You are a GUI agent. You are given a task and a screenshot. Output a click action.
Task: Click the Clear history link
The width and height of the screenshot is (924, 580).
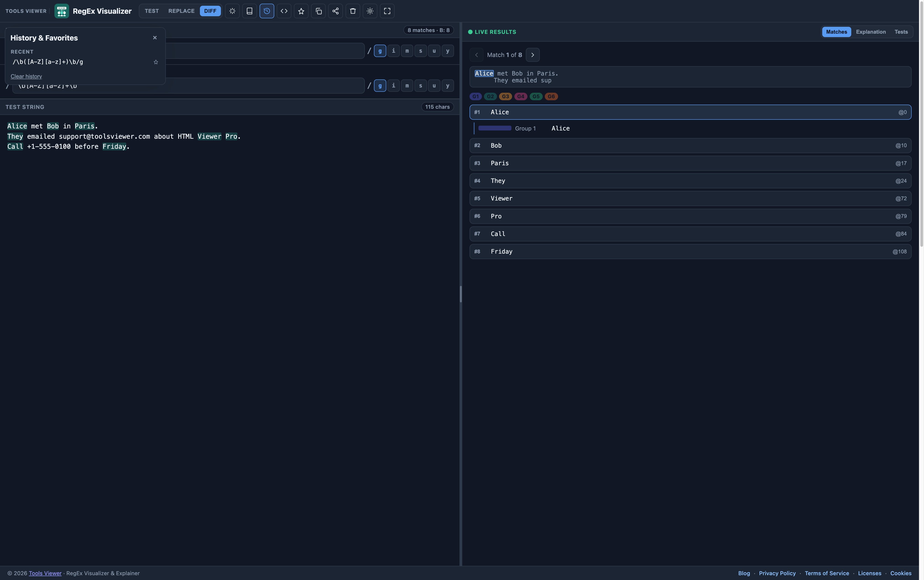tap(26, 76)
